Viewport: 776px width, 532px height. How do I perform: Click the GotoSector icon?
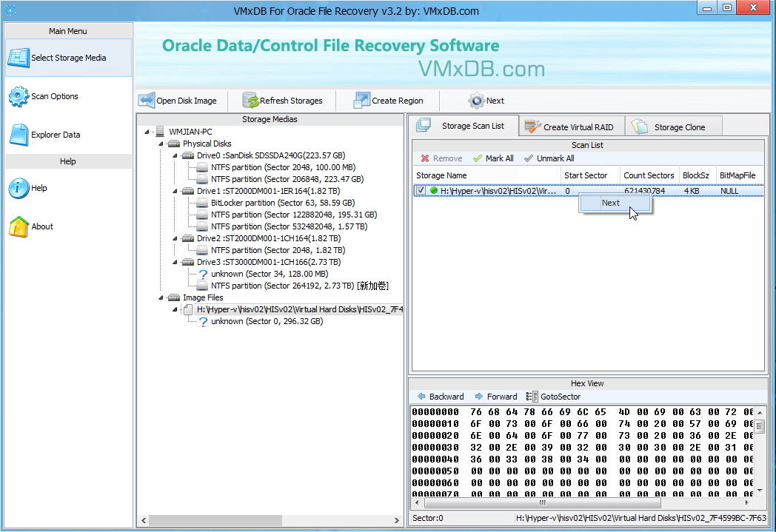[532, 397]
